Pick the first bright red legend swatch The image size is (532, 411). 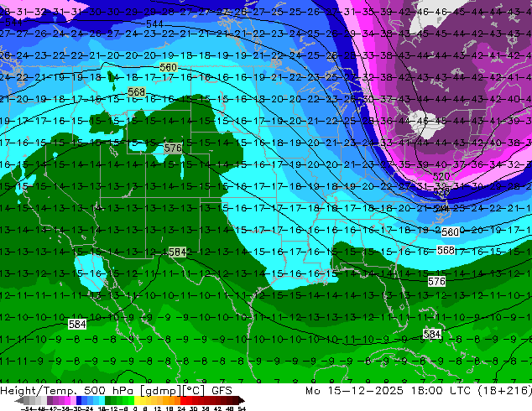[x=183, y=400]
